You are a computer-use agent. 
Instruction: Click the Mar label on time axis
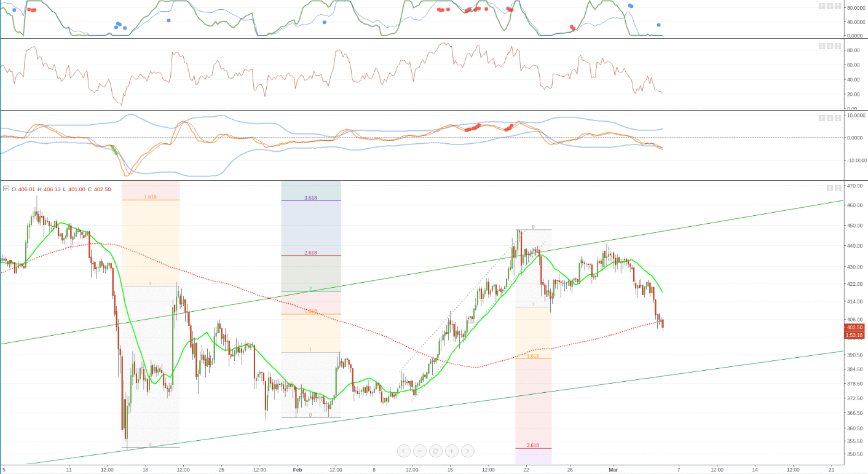613,470
